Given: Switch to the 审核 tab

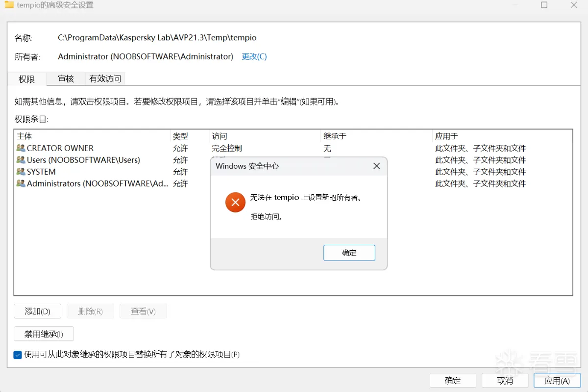Looking at the screenshot, I should pos(66,78).
